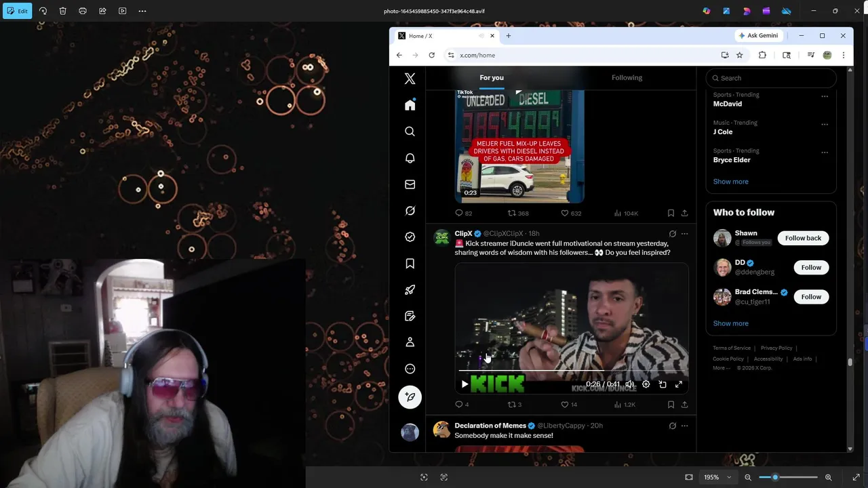Screen dimensions: 868x488
Task: Zoom out with magnifier minus icon
Action: [x=748, y=477]
